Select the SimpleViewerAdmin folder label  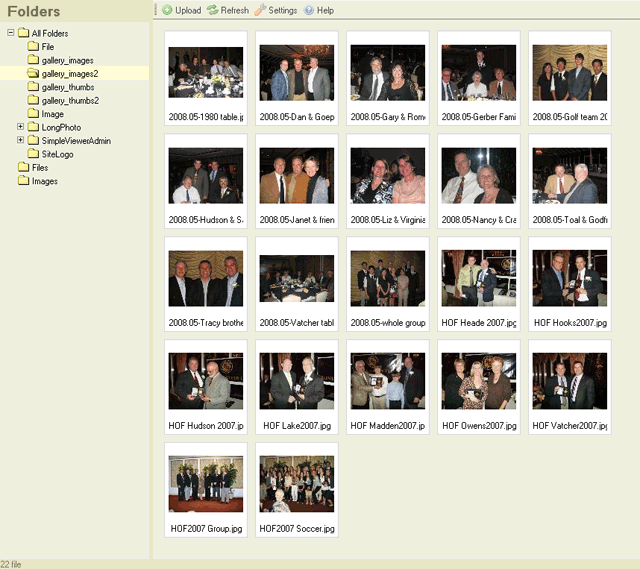click(76, 141)
